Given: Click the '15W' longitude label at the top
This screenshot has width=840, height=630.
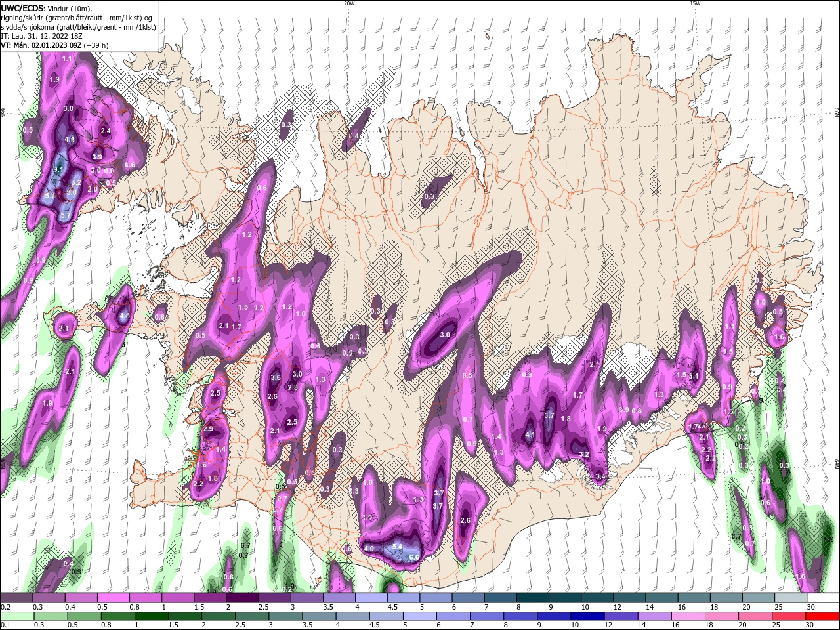Looking at the screenshot, I should tap(695, 3).
